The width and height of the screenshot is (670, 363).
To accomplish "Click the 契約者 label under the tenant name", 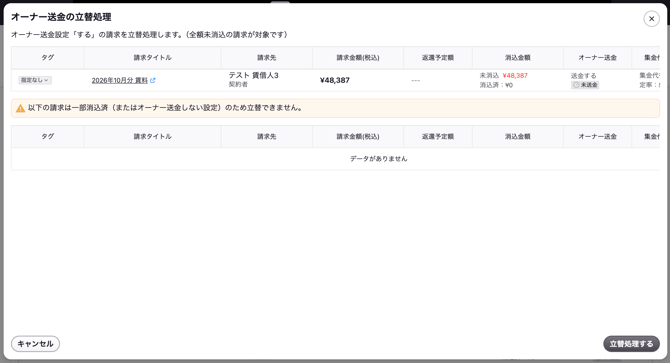I will [x=238, y=85].
